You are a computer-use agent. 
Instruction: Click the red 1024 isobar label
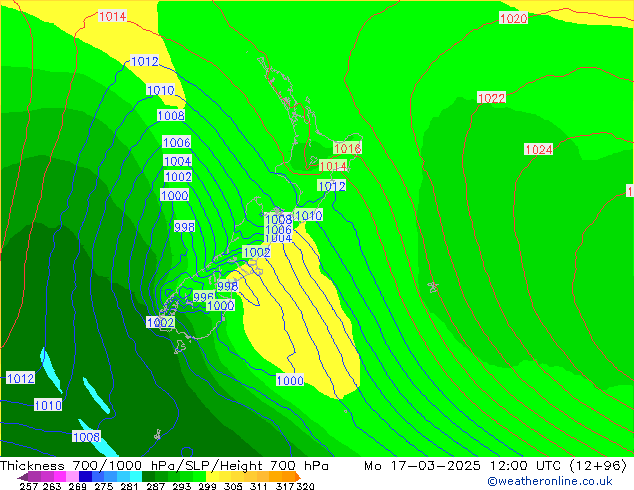(x=539, y=149)
